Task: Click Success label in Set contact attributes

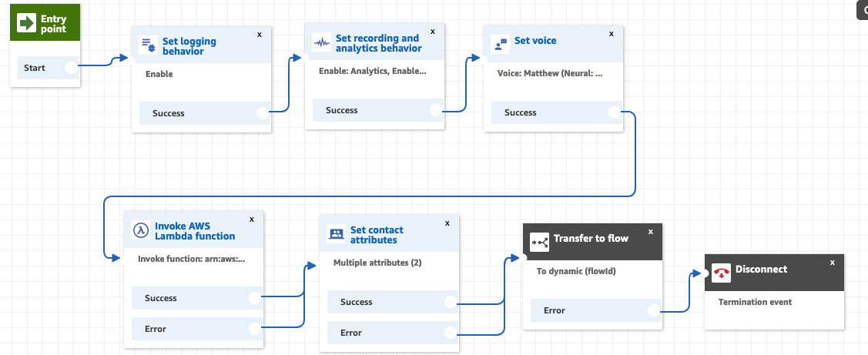Action: tap(356, 302)
